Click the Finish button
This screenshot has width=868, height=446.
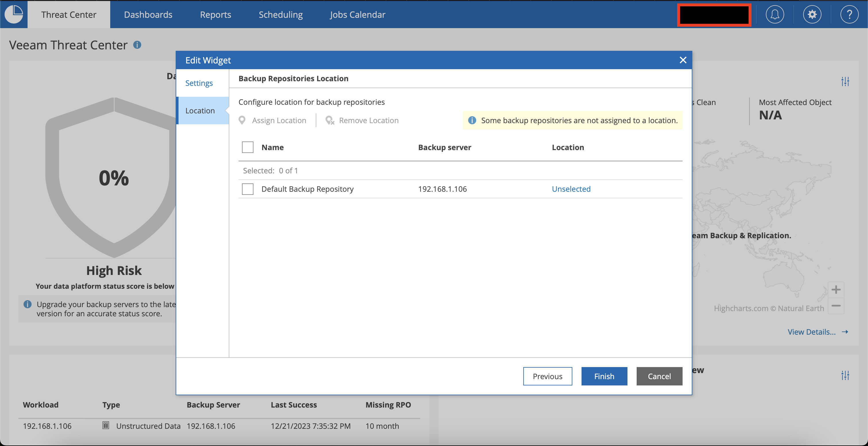pyautogui.click(x=604, y=376)
